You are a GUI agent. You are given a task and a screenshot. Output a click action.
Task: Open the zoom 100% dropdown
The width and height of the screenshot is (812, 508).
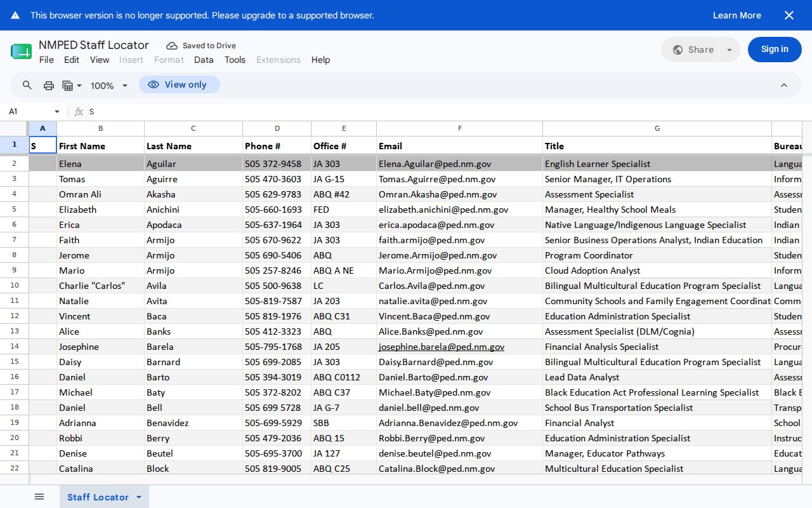click(x=108, y=85)
